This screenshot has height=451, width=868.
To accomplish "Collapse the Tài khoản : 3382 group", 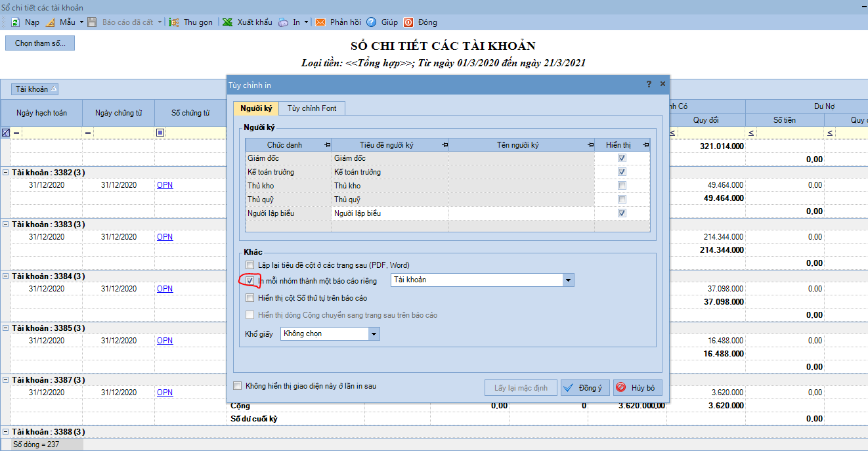I will (x=6, y=173).
